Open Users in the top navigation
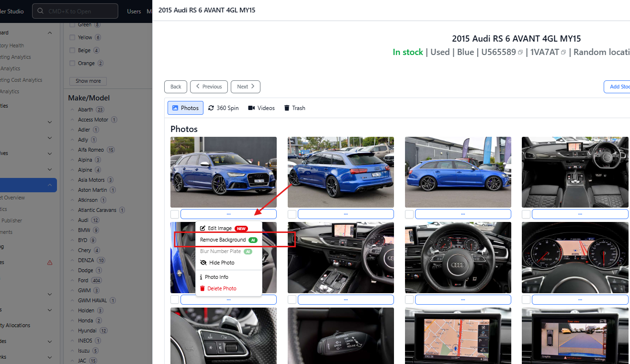Image resolution: width=630 pixels, height=364 pixels. click(x=134, y=11)
